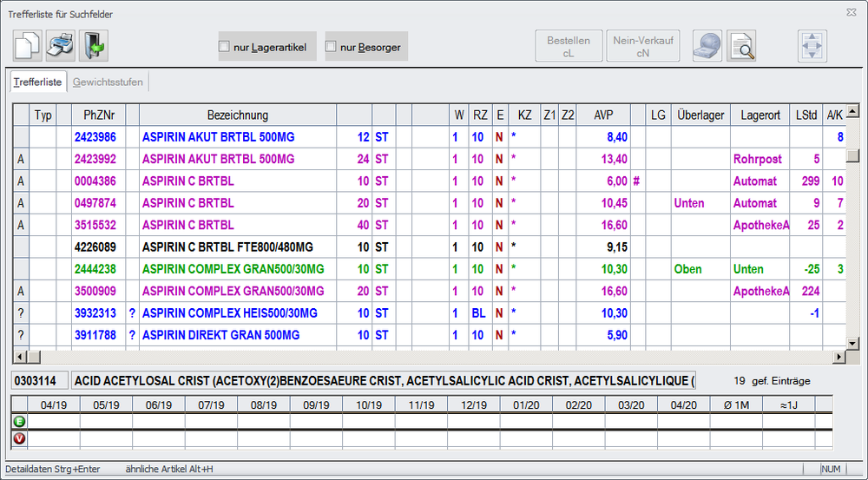Click the exit door icon
This screenshot has height=480, width=868.
click(x=93, y=45)
